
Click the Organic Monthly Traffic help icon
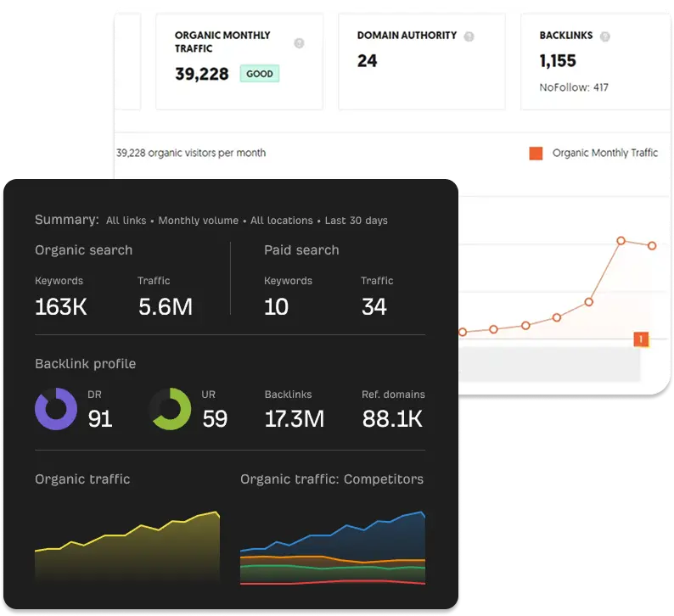[299, 43]
